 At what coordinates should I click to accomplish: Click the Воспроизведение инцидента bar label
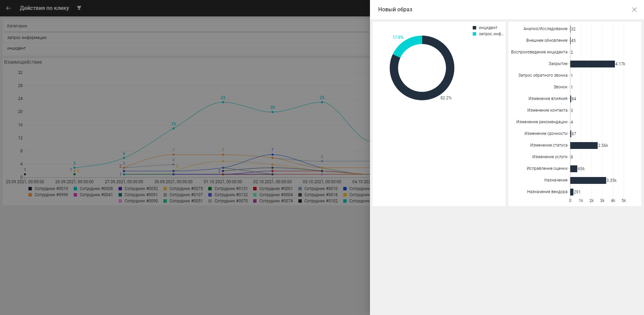click(539, 52)
